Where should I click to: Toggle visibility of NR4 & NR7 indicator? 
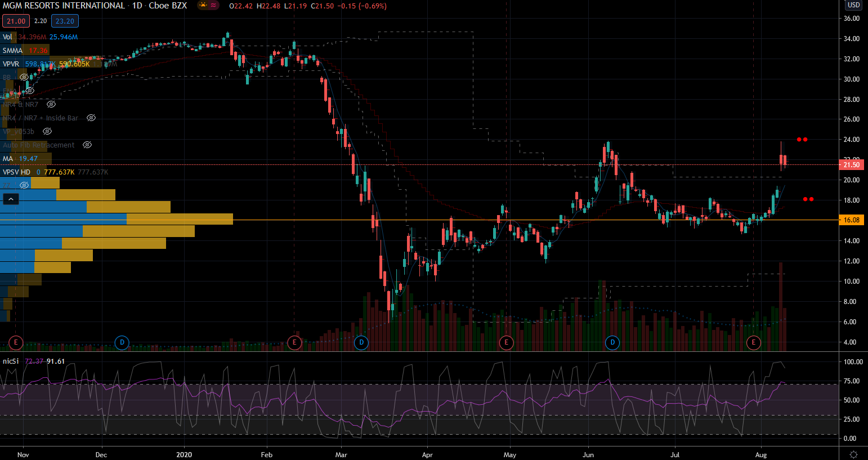pyautogui.click(x=51, y=104)
